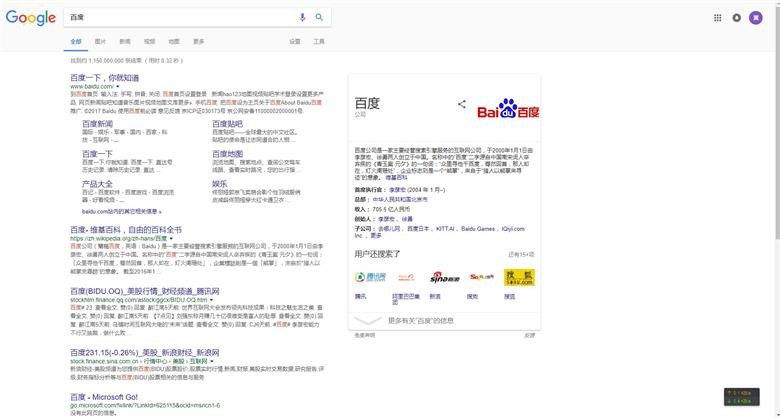The image size is (780, 418).
Task: Open the 百度一下 sitelink
Action: 98,154
